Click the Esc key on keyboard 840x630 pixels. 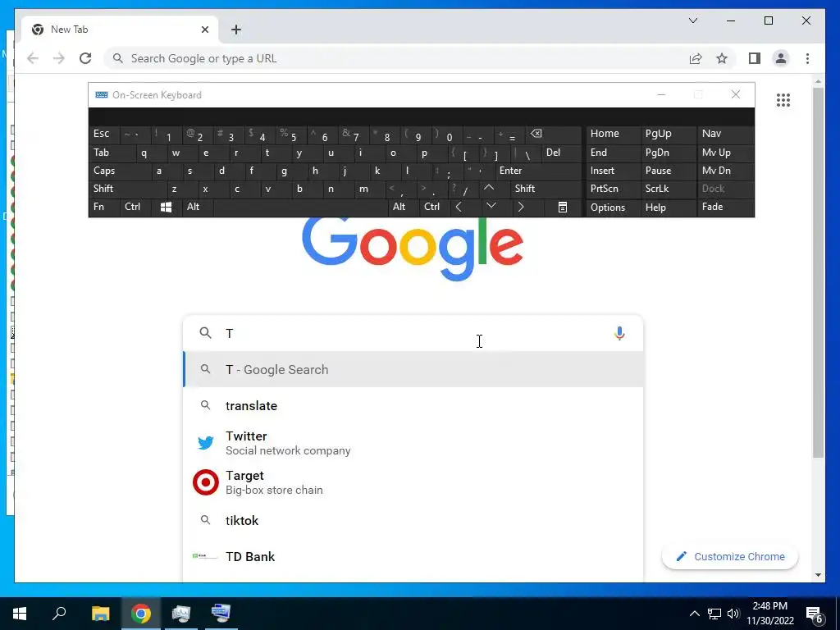tap(104, 134)
